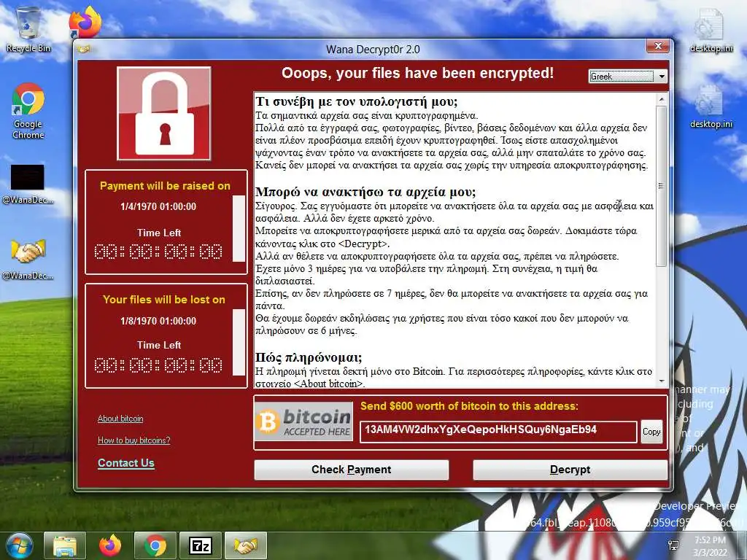The width and height of the screenshot is (747, 560).
Task: Click the message scrollbar up arrow
Action: point(661,99)
